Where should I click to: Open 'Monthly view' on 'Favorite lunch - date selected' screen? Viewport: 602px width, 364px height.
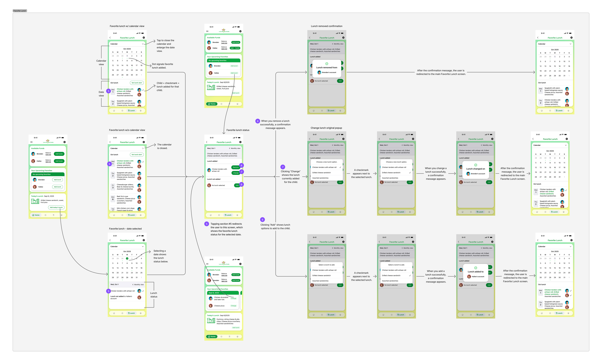(x=138, y=285)
